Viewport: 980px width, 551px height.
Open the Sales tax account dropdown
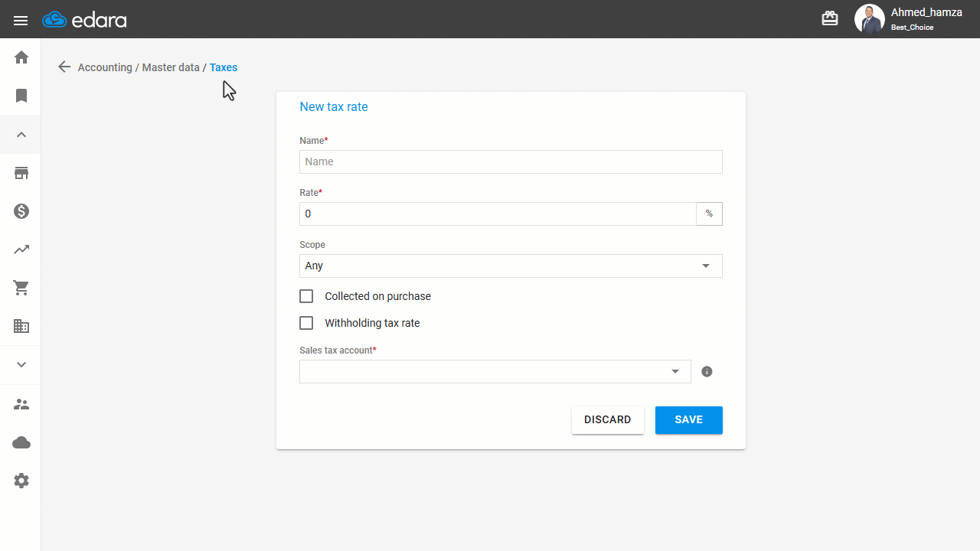point(495,371)
